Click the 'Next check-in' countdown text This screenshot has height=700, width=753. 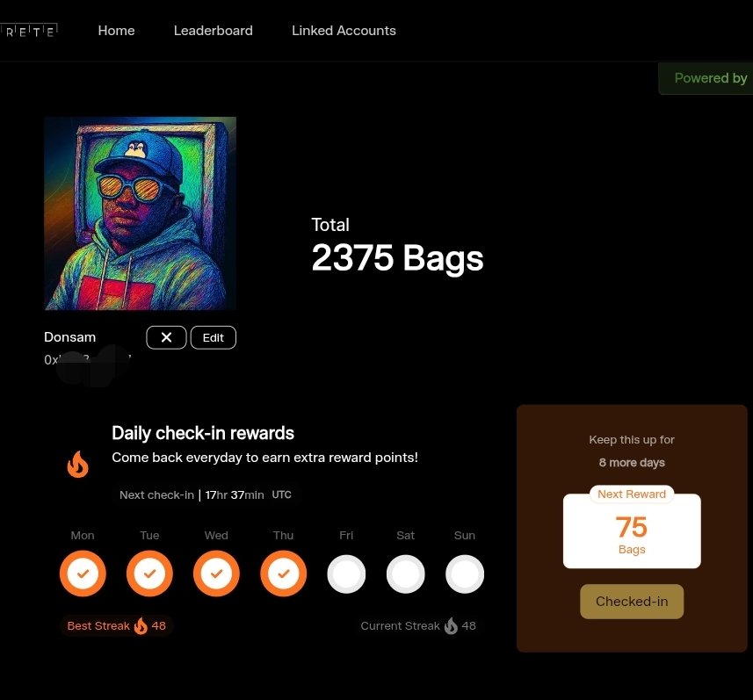[192, 495]
